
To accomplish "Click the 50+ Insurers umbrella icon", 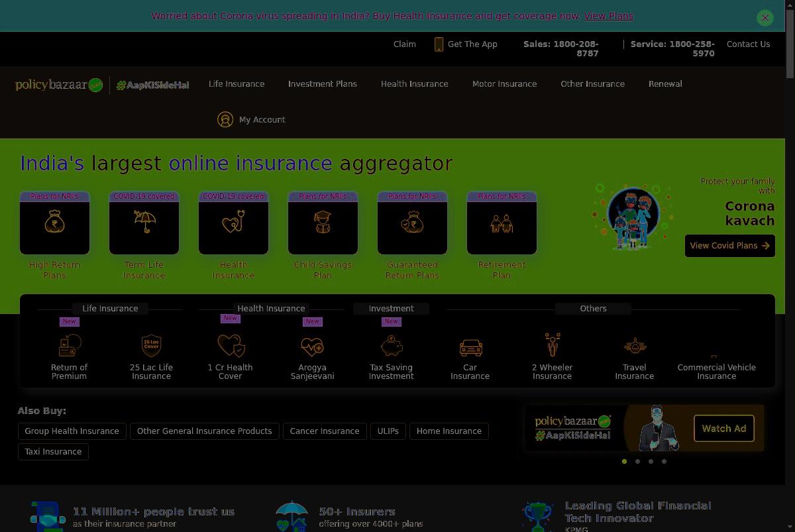I will coord(291,517).
